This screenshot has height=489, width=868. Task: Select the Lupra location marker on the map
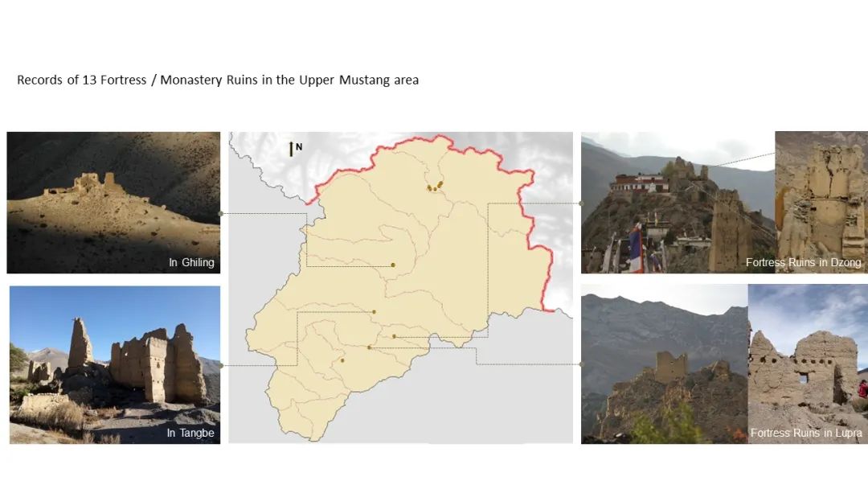coord(369,347)
